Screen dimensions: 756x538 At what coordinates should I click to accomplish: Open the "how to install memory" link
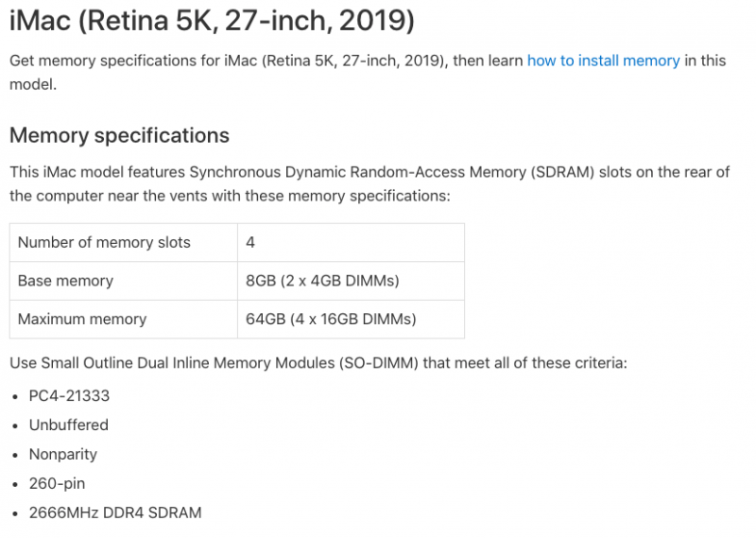click(603, 61)
